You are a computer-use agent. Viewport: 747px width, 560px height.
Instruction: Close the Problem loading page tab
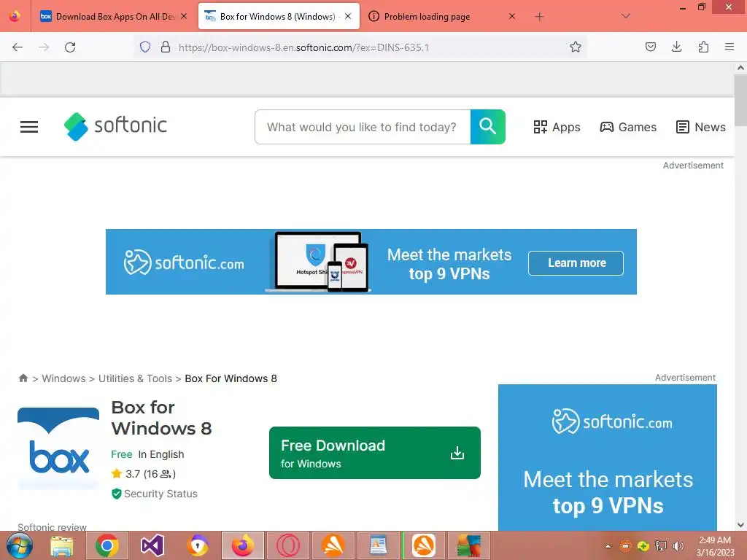(x=511, y=16)
